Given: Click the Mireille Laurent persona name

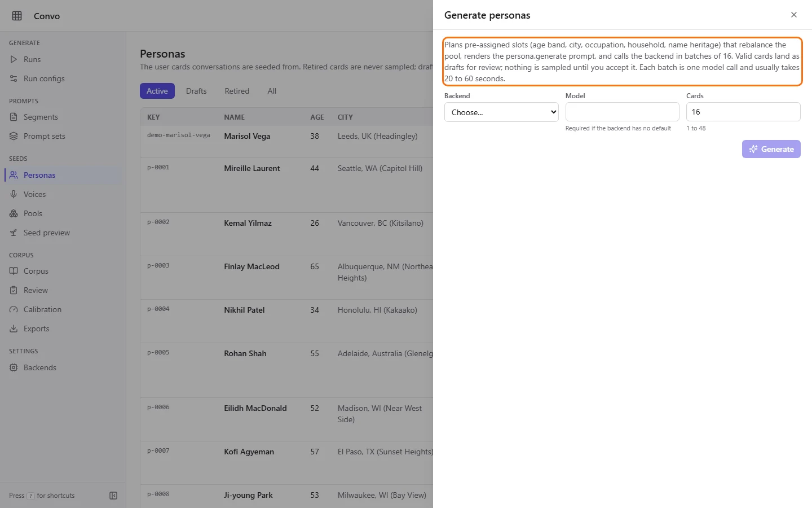Looking at the screenshot, I should pyautogui.click(x=252, y=168).
